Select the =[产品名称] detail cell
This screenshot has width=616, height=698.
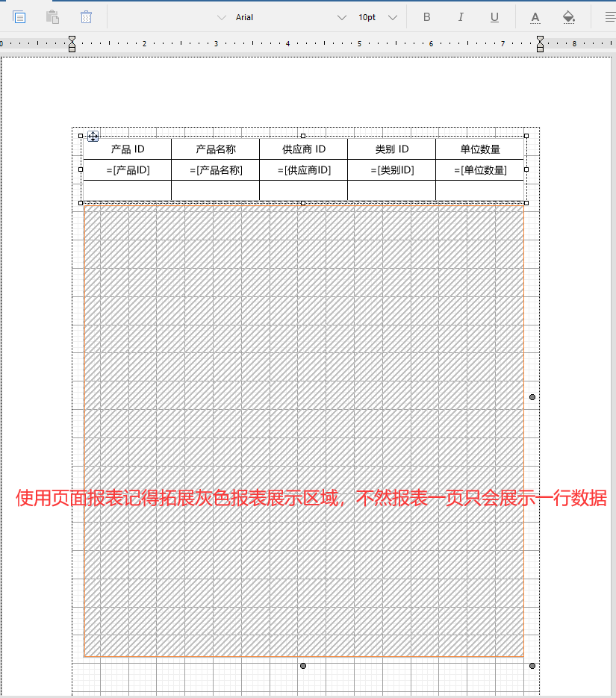pyautogui.click(x=216, y=170)
